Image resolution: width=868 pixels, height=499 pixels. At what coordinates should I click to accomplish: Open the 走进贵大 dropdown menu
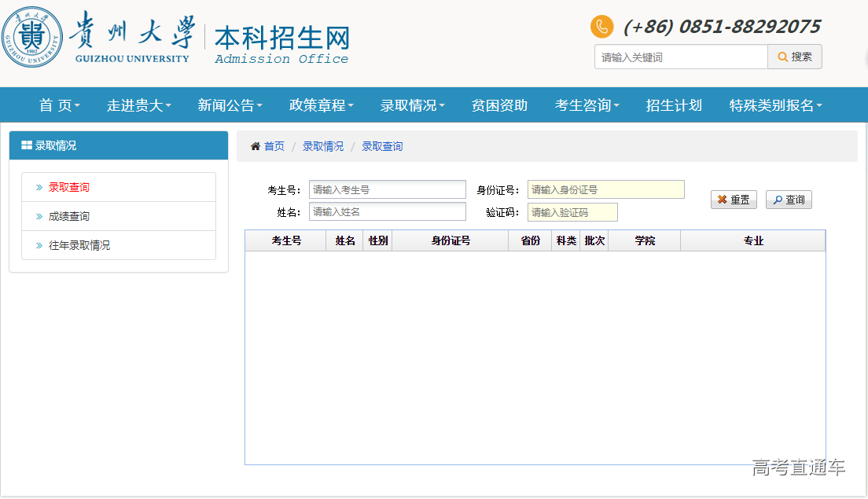[139, 105]
